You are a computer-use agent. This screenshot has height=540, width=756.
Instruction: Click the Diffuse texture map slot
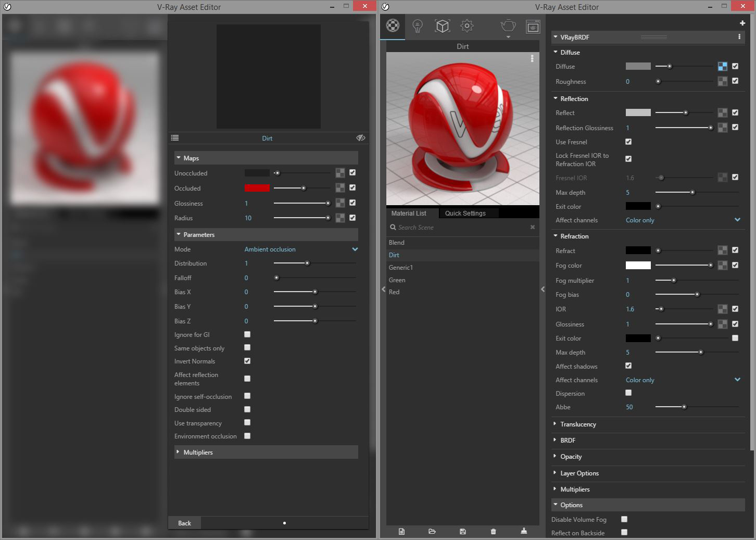click(723, 66)
